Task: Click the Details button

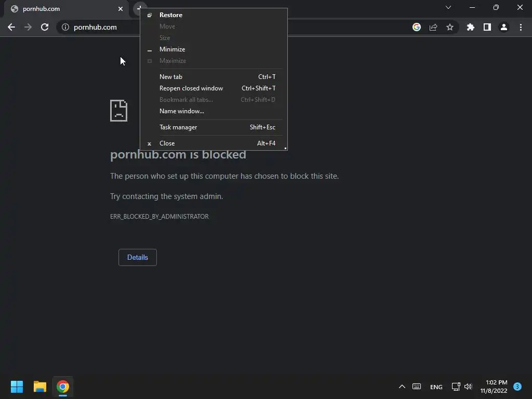Action: [137, 257]
